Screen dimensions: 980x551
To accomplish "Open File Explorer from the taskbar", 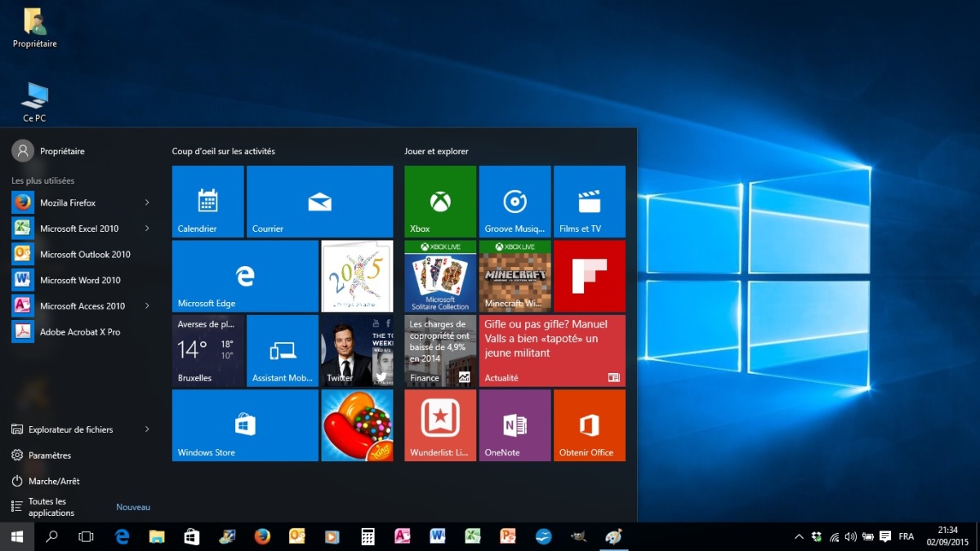I will [157, 536].
